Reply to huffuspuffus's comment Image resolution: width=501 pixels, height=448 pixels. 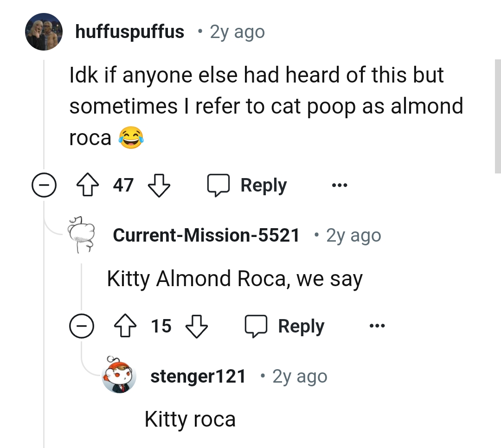point(248,185)
